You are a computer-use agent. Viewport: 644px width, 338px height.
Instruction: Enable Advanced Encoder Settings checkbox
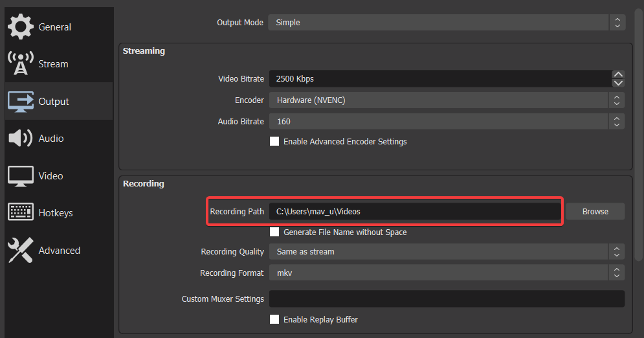coord(274,141)
